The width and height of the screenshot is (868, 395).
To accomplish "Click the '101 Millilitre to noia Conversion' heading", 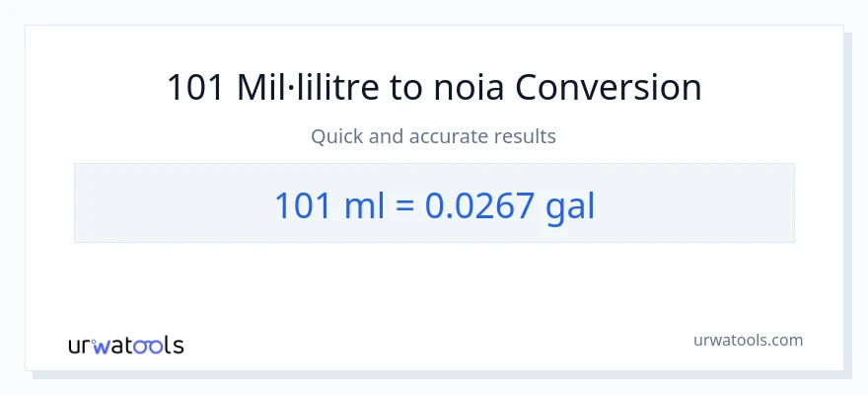I will coord(434,88).
